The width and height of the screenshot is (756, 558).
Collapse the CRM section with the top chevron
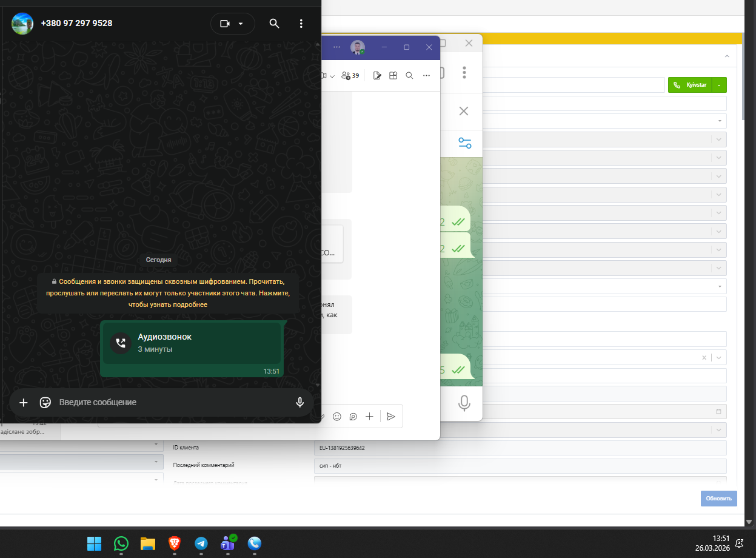tap(727, 56)
